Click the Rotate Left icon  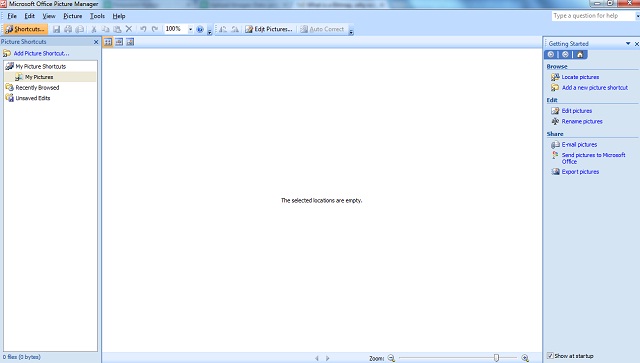pyautogui.click(x=223, y=29)
